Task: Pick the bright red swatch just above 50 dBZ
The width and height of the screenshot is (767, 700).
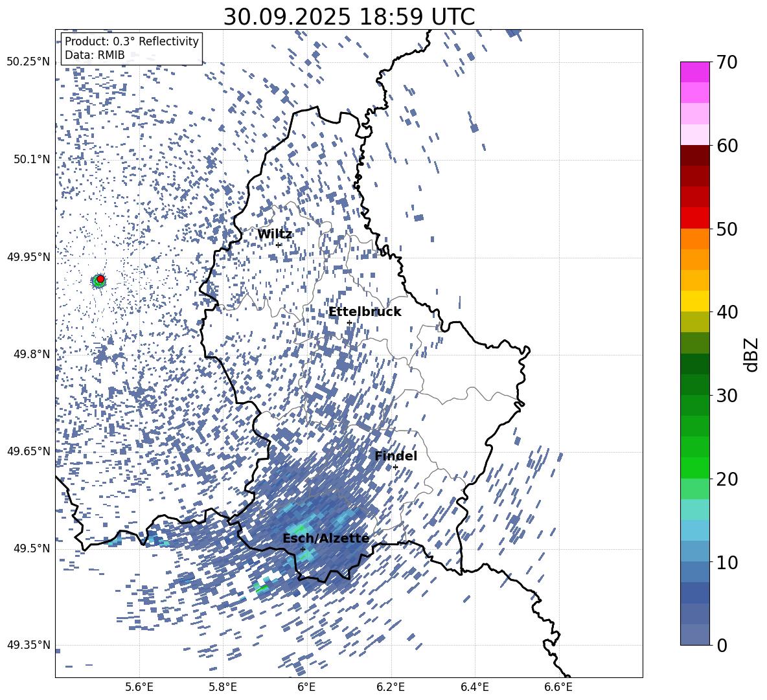Action: tap(694, 218)
